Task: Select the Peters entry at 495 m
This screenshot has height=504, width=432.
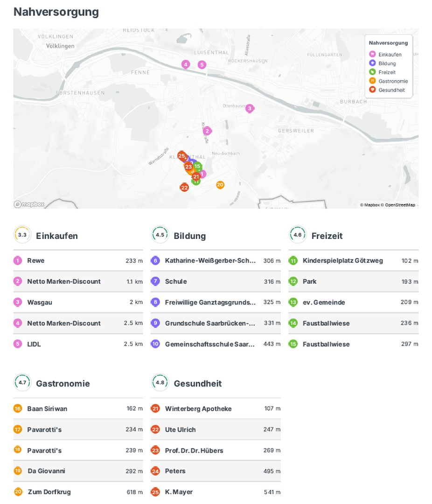Action: pos(216,471)
